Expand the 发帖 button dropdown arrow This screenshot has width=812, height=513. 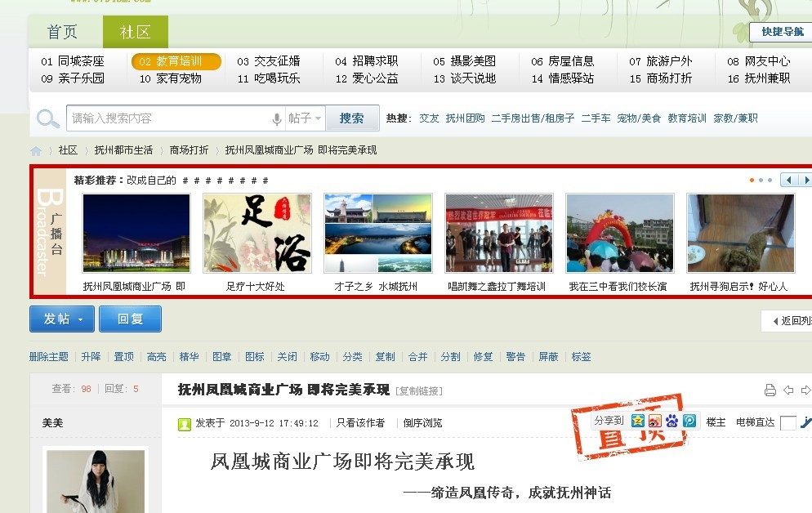(80, 319)
